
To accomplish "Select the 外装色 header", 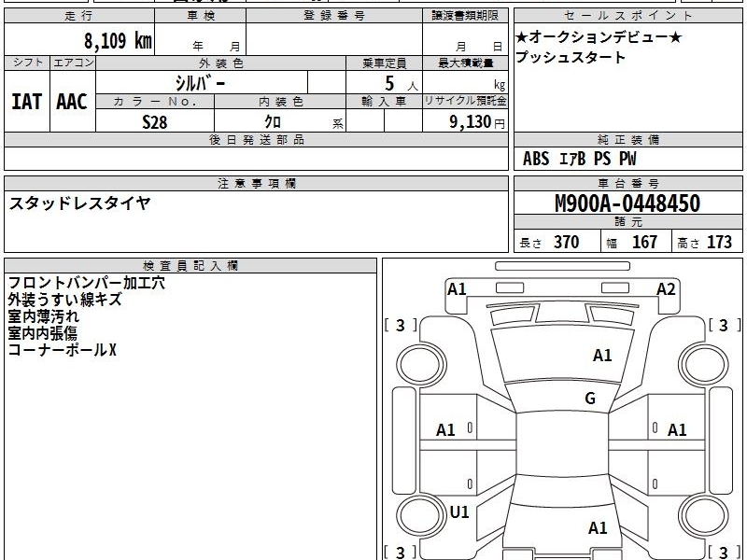I will pos(221,63).
